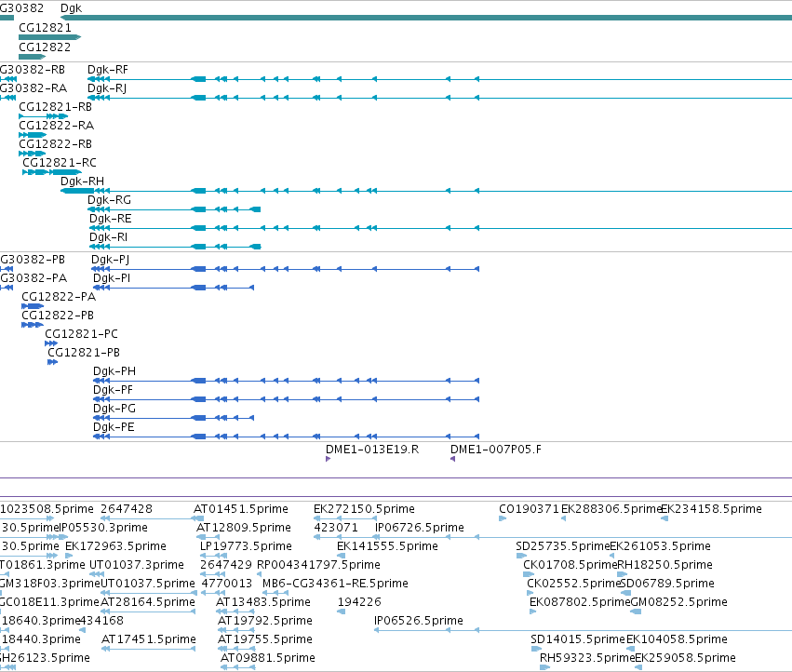Click protein CG12822-PB

click(x=58, y=316)
